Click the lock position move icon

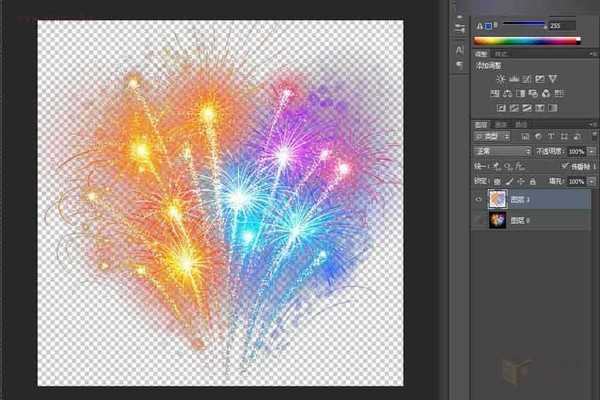(519, 181)
